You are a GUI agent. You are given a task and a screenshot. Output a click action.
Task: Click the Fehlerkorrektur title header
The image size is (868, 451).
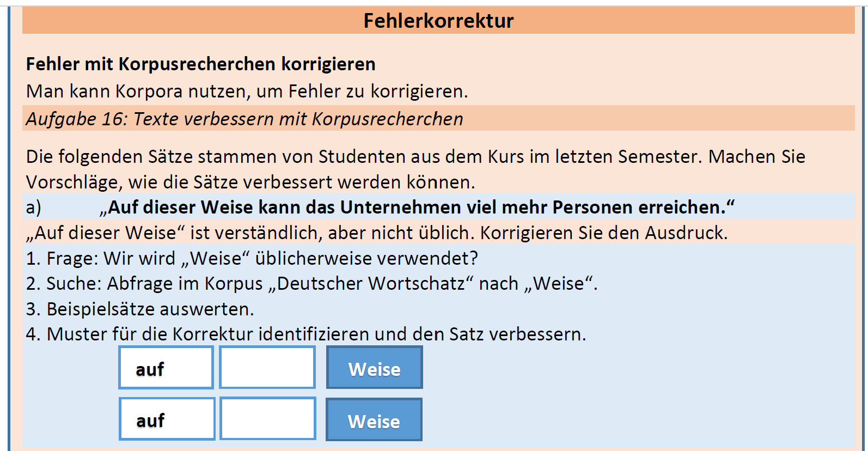[x=438, y=21]
